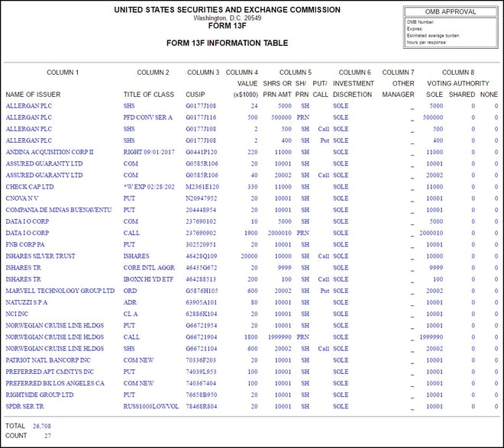Select the 9999 shares amount
The height and width of the screenshot is (448, 504).
coord(285,268)
